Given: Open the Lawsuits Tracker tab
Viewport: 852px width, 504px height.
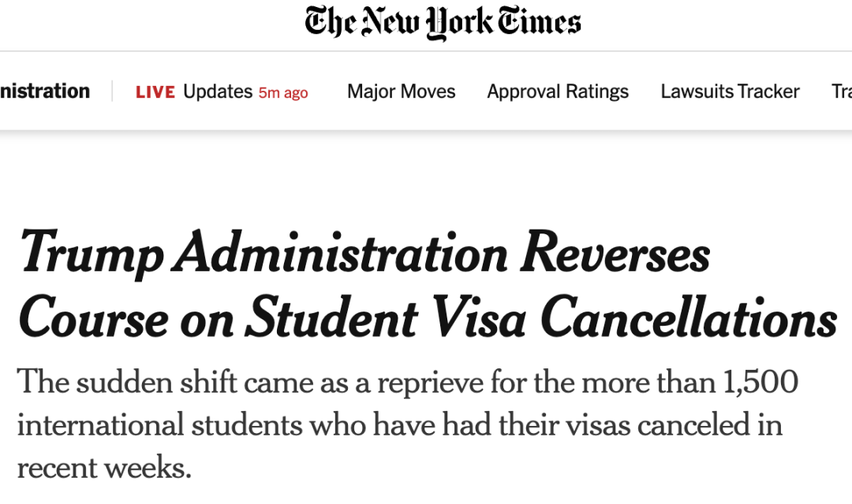Looking at the screenshot, I should (730, 91).
